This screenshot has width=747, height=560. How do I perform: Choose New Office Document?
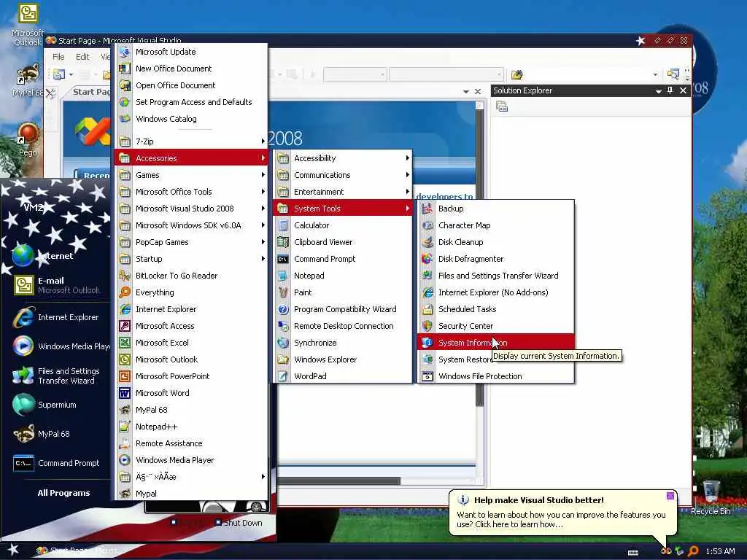[190, 69]
